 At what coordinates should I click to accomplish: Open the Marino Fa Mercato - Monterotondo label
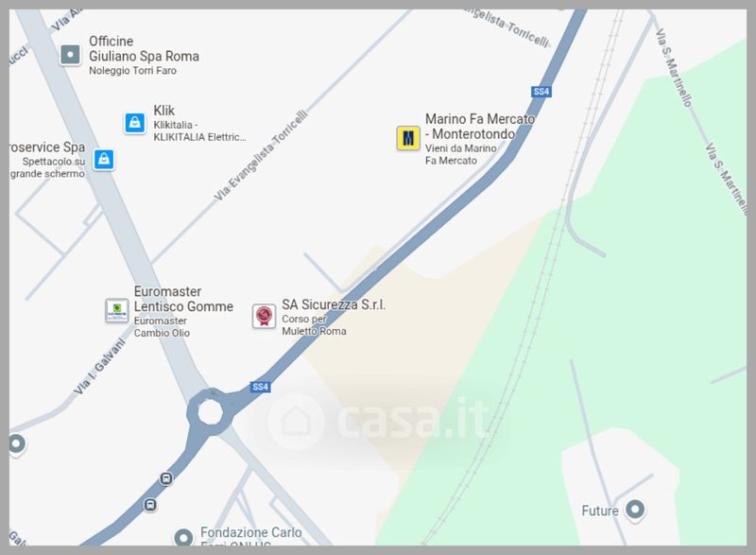coord(480,127)
